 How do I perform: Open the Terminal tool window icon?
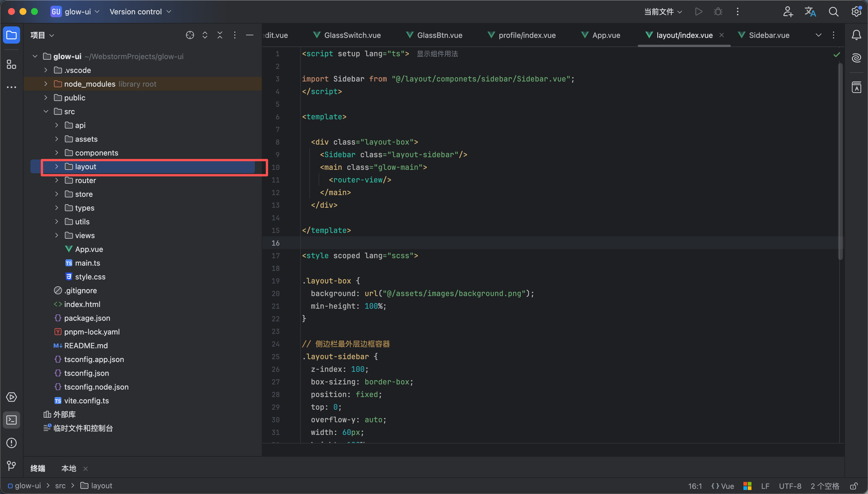[11, 420]
